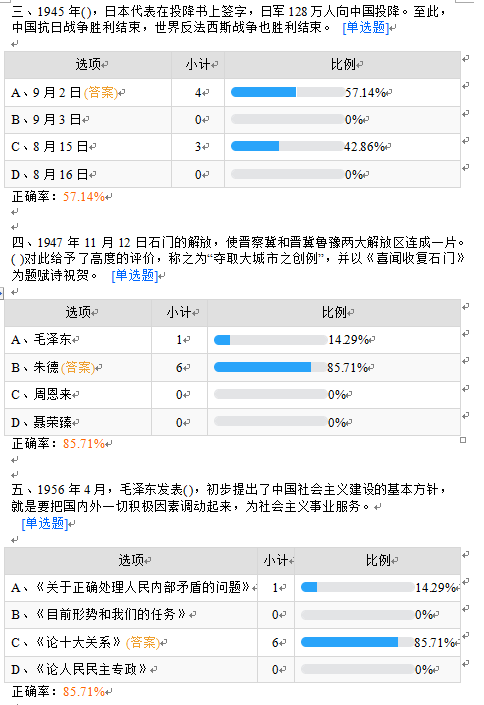484x705 pixels.
Task: Select option A、《关于正确处理人民内部矛盾的问题》
Action: tap(131, 588)
